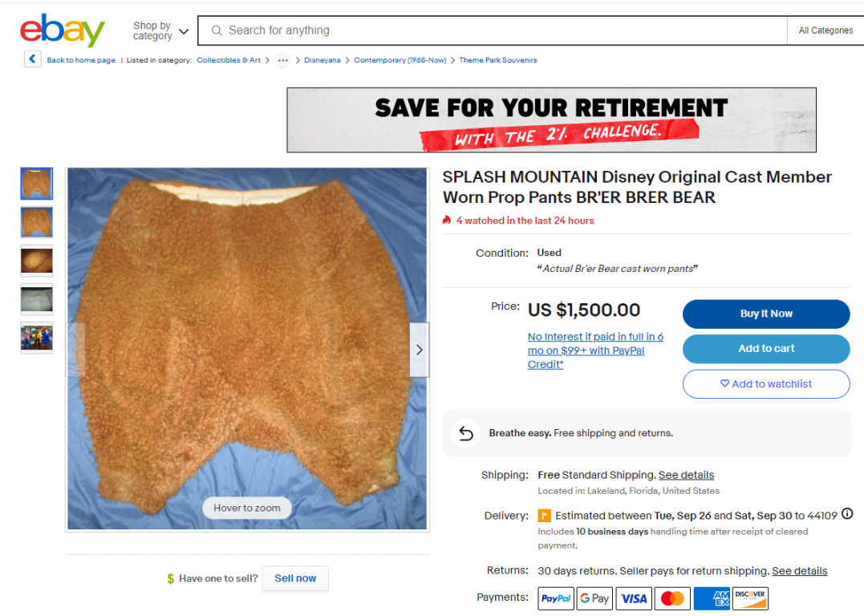Click the delivery info icon
This screenshot has height=616, width=864.
[x=847, y=514]
